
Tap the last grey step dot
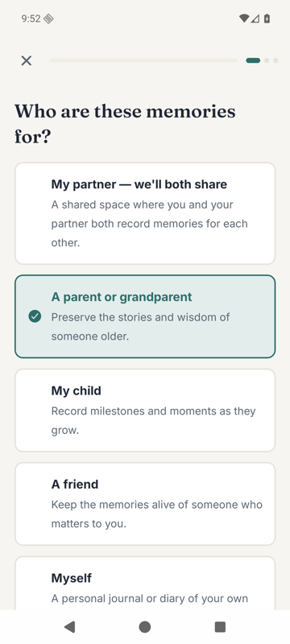(x=275, y=60)
